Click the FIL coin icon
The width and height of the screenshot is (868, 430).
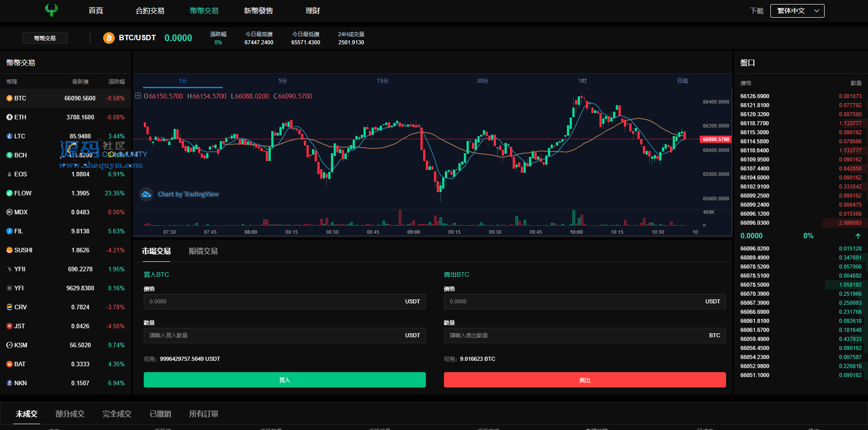coord(9,231)
